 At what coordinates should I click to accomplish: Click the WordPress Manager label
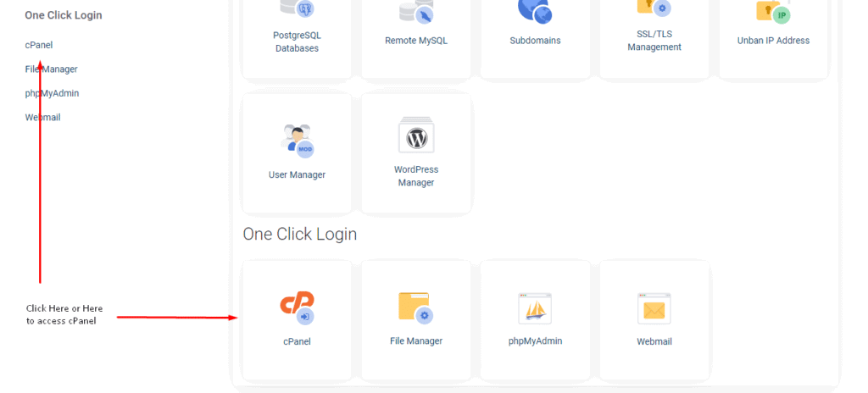(x=416, y=176)
